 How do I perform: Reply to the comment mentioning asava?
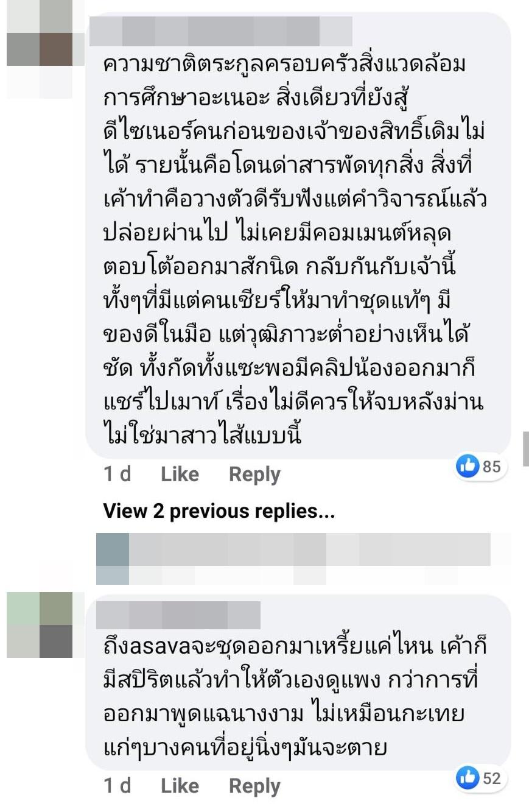pos(254,786)
